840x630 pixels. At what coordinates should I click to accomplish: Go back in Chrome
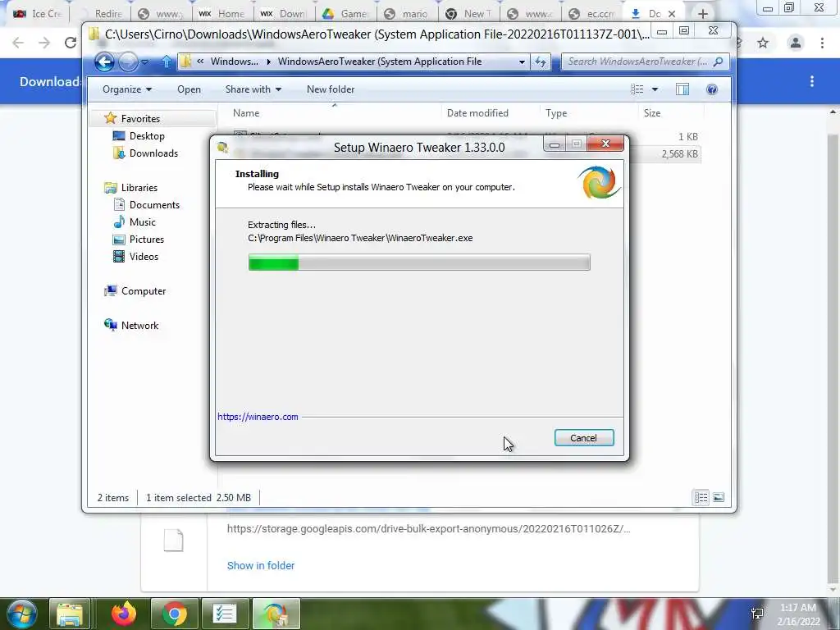18,43
